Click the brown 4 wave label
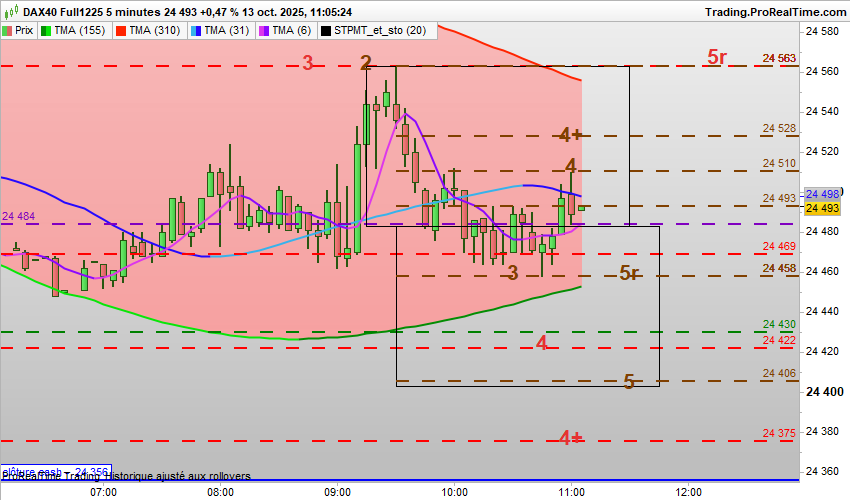850x500 pixels. (571, 165)
